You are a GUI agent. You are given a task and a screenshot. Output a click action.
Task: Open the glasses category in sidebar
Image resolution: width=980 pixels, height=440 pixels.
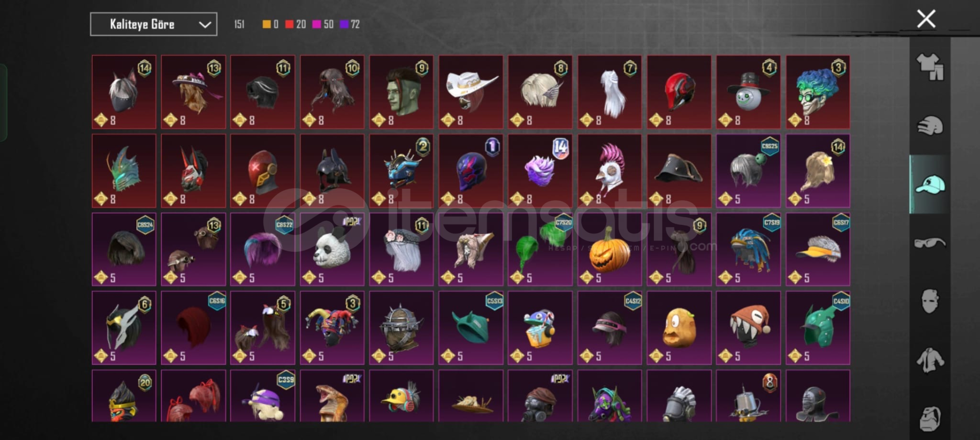(x=930, y=243)
